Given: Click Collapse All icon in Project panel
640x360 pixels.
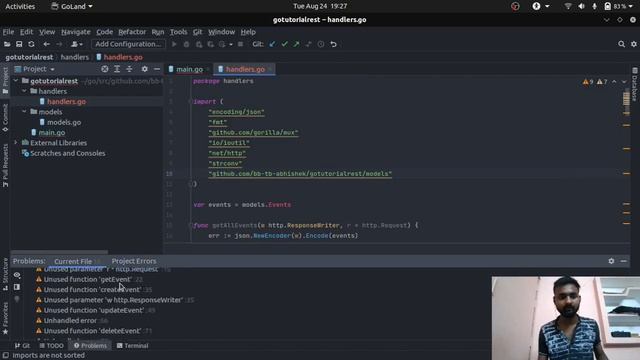Looking at the screenshot, I should tap(129, 69).
